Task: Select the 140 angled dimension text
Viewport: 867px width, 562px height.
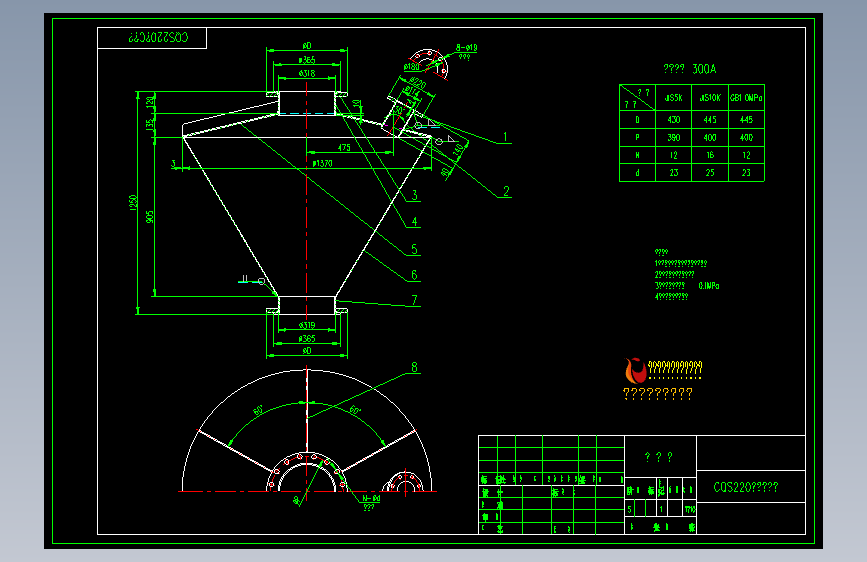Action: [458, 150]
